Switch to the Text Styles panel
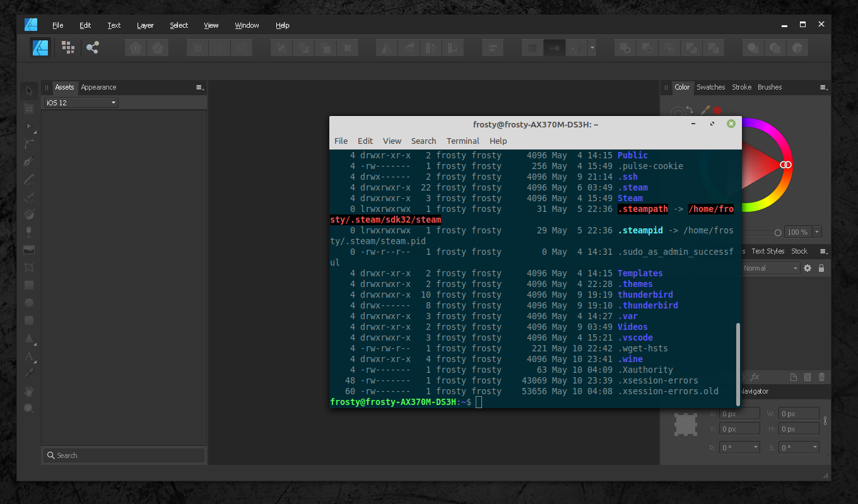Image resolution: width=858 pixels, height=504 pixels. tap(767, 251)
